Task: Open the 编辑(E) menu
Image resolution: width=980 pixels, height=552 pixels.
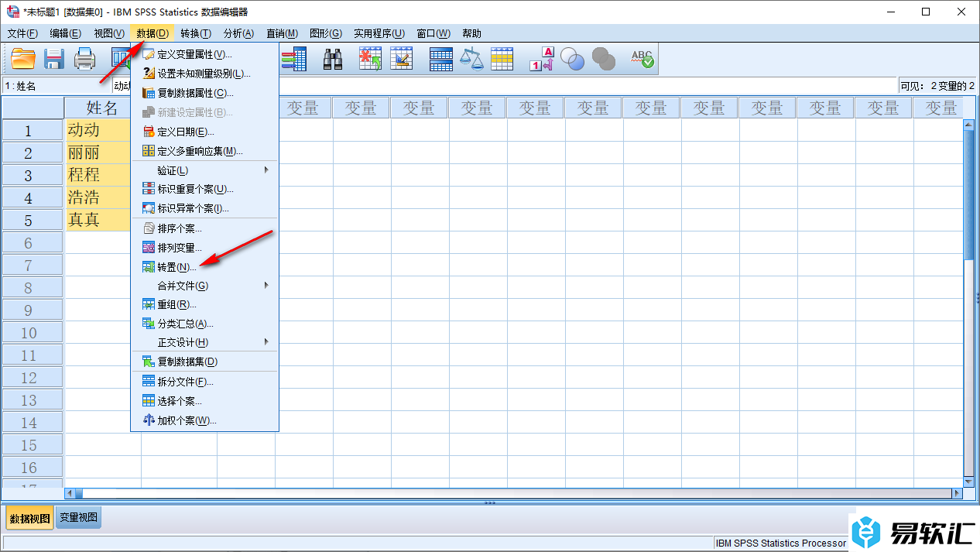Action: [66, 33]
